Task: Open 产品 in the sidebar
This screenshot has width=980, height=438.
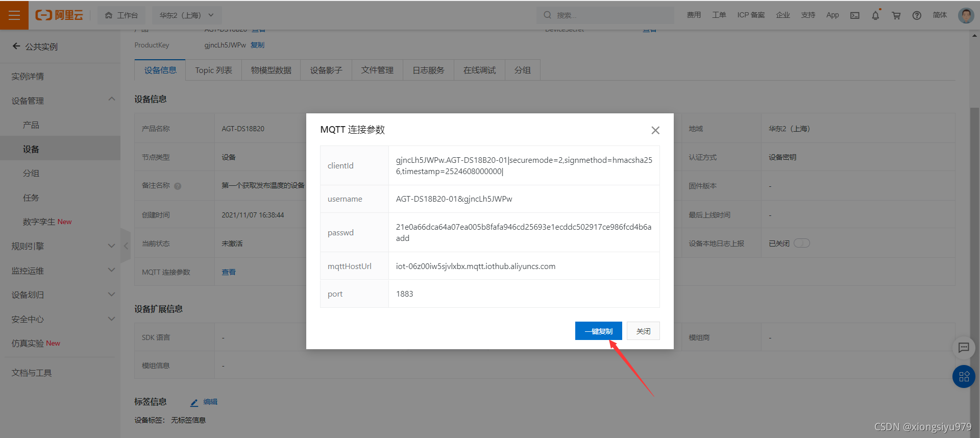Action: click(31, 125)
